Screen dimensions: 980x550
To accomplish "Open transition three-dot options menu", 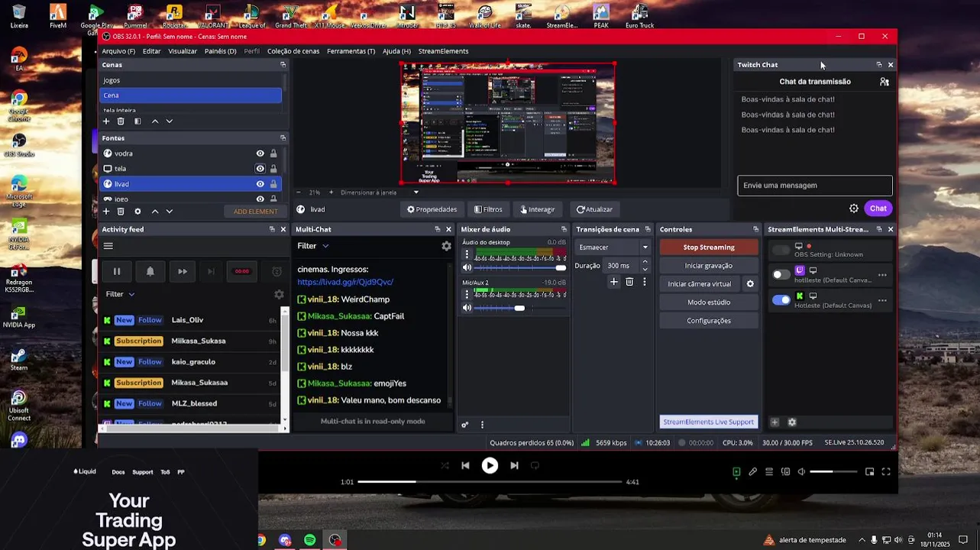I will [x=645, y=282].
